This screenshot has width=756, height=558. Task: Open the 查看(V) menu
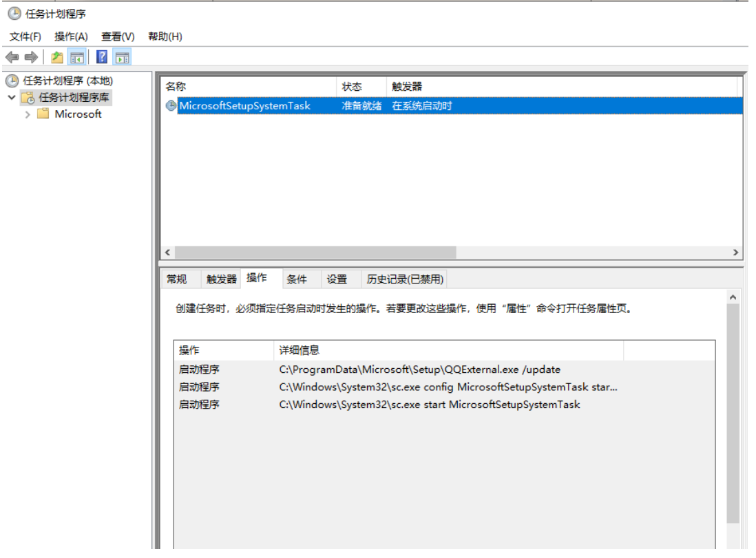click(118, 36)
